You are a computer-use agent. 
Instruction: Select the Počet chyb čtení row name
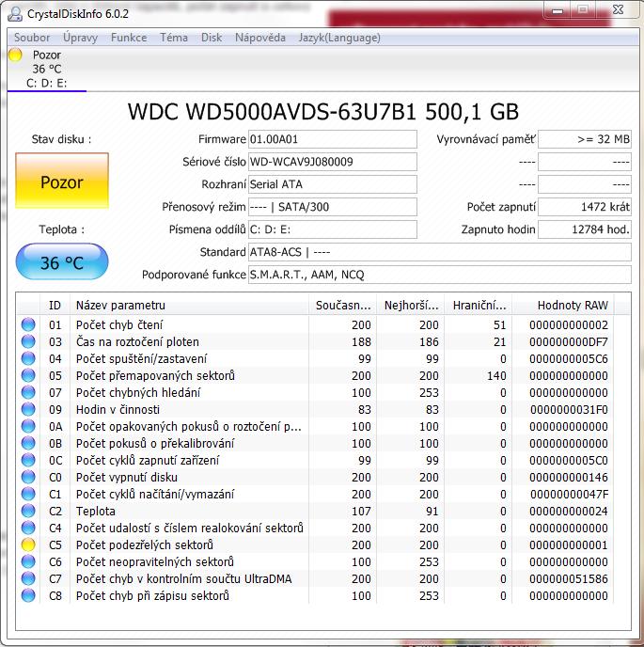click(x=119, y=324)
